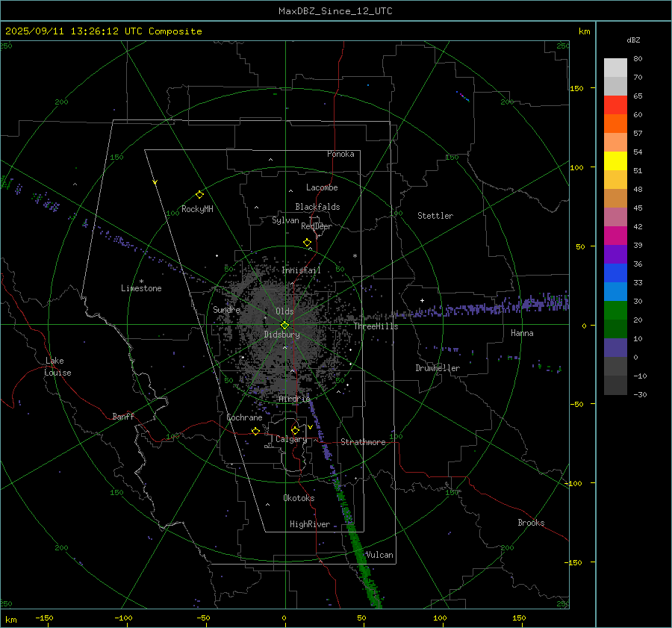672x628 pixels.
Task: Click the dBZ legend heading
Action: (633, 40)
